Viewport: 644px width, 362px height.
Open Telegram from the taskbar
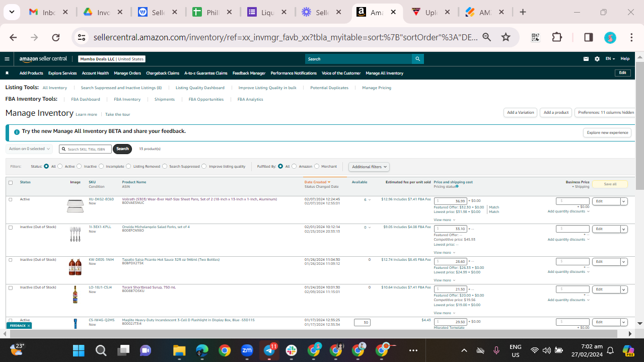[269, 350]
